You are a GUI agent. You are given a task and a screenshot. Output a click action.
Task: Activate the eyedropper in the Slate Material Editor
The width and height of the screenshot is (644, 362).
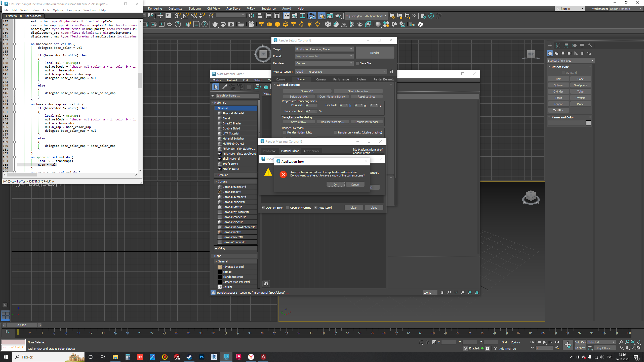(x=225, y=87)
